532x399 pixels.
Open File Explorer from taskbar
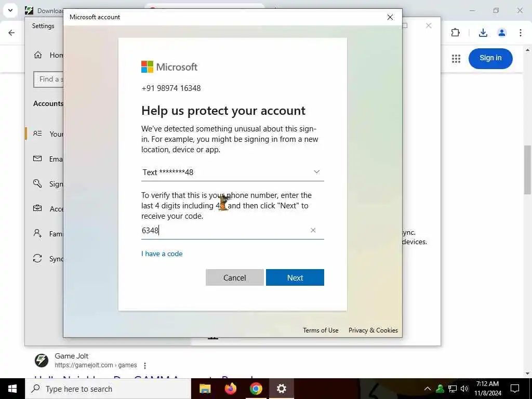click(x=205, y=389)
